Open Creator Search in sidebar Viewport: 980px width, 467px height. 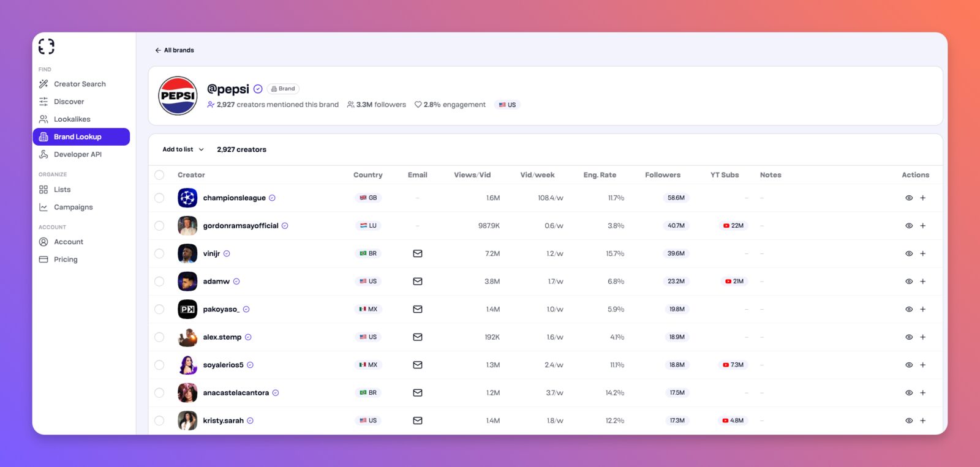81,84
